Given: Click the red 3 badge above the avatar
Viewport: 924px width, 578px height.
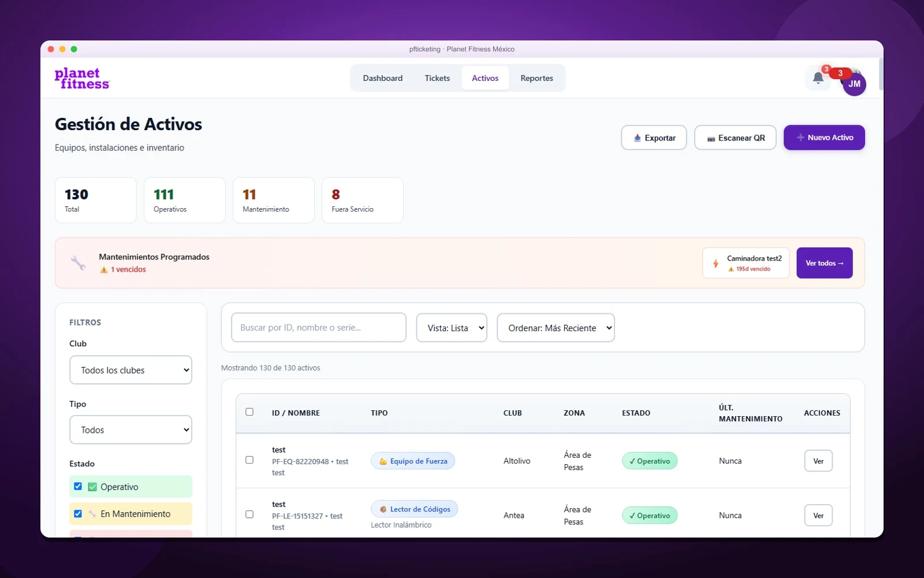Looking at the screenshot, I should tap(840, 73).
